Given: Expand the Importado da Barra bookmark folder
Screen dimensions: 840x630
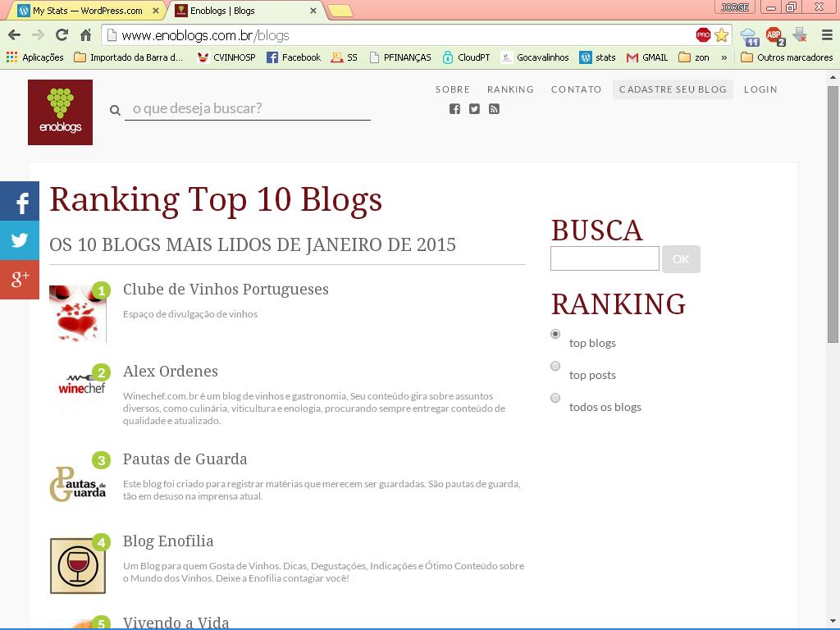Looking at the screenshot, I should [129, 57].
